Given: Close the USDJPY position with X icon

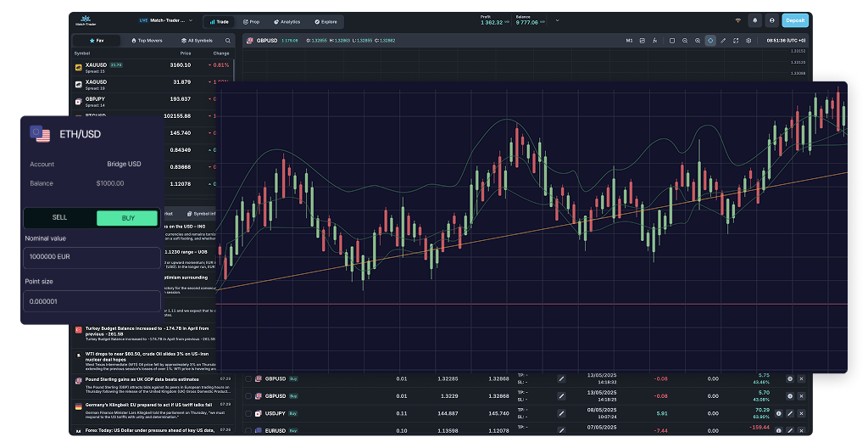Looking at the screenshot, I should pyautogui.click(x=801, y=413).
